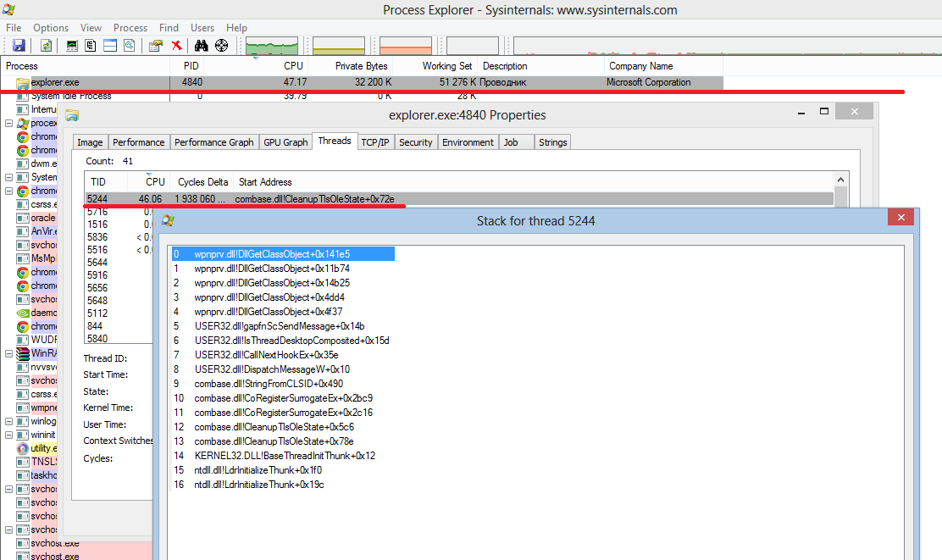Open the File menu
This screenshot has height=560, width=942.
14,28
